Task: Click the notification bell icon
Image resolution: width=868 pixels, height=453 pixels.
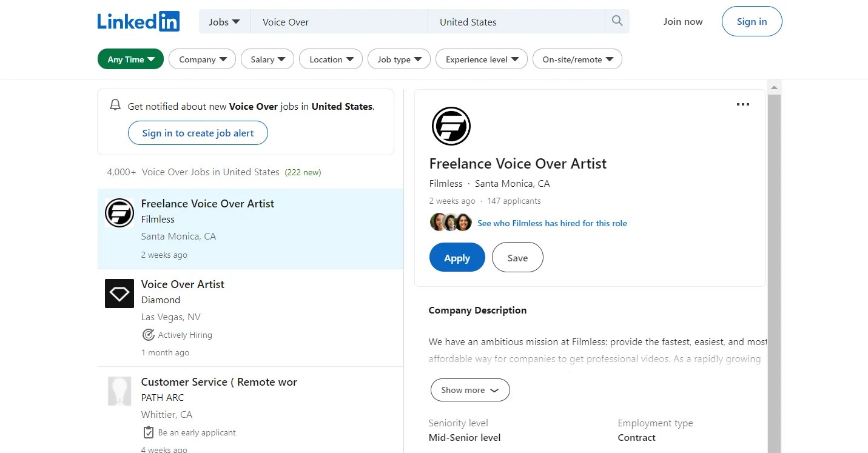Action: 115,105
